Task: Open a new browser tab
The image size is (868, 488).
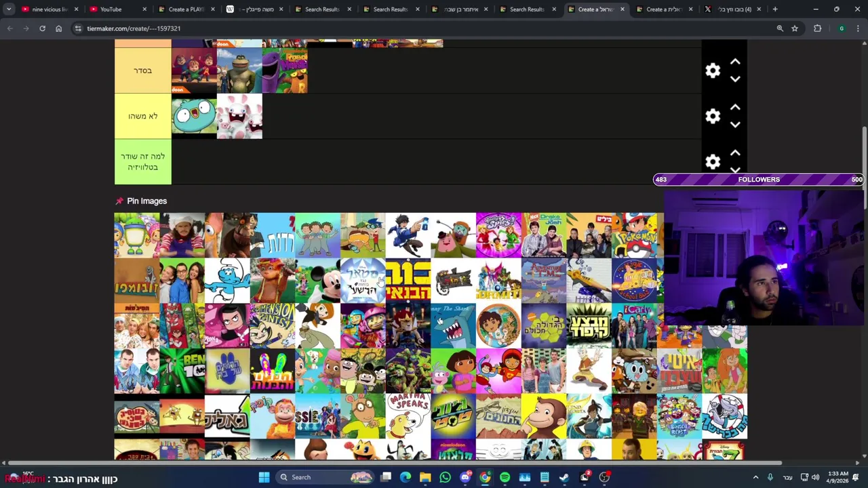Action: [775, 9]
